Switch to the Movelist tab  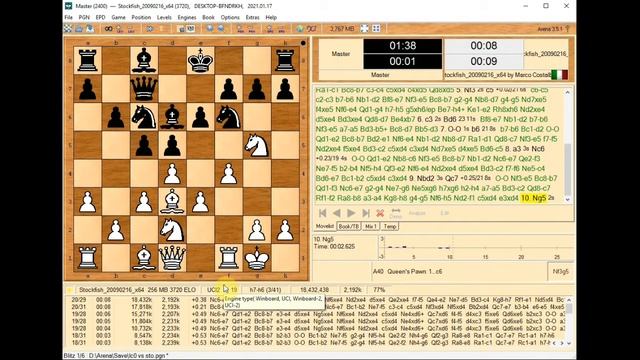point(325,226)
